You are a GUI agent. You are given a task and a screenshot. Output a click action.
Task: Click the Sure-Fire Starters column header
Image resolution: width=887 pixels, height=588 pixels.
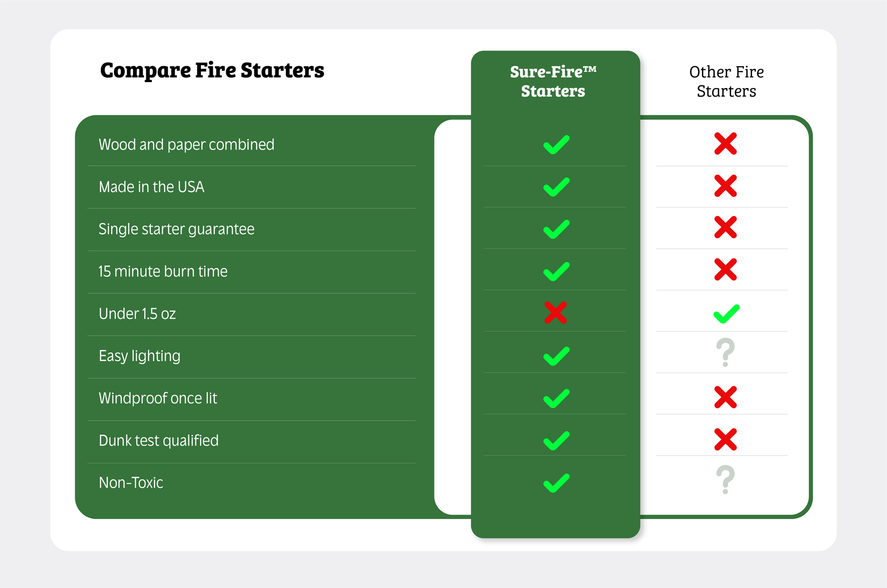click(553, 82)
